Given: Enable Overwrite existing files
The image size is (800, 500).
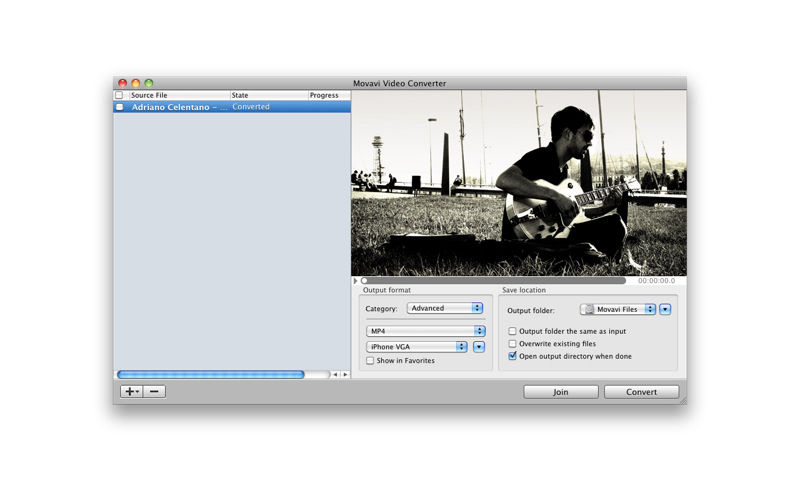Looking at the screenshot, I should pos(512,344).
